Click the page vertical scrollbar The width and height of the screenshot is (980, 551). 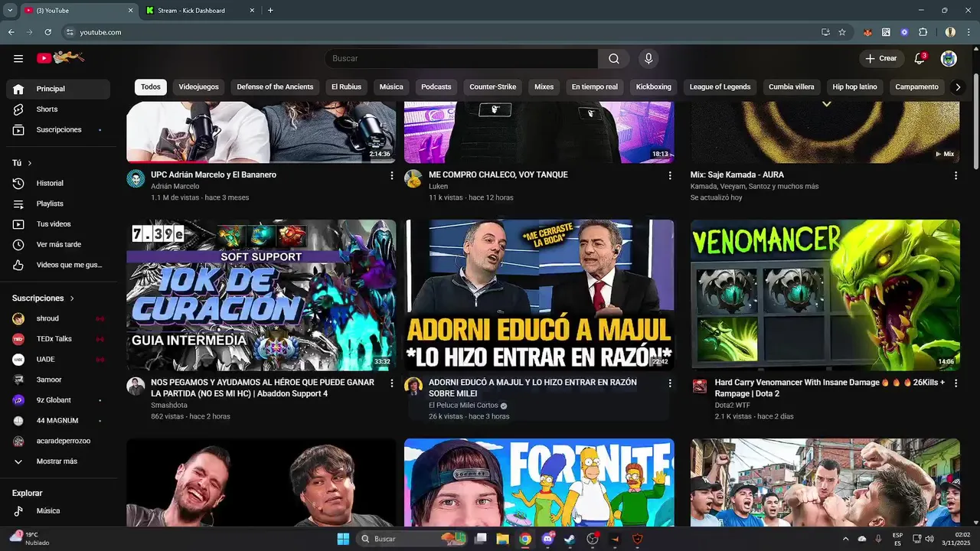point(975,122)
